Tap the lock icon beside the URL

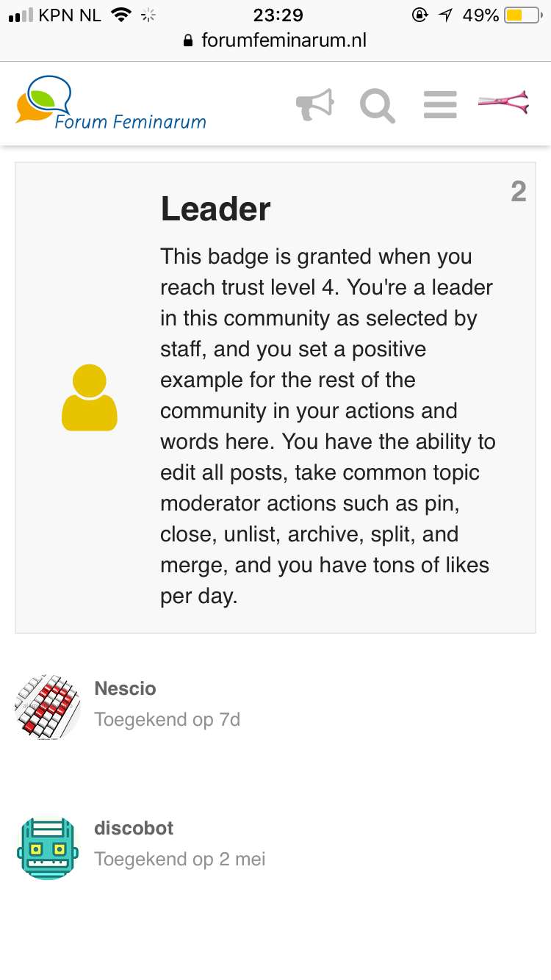point(190,40)
